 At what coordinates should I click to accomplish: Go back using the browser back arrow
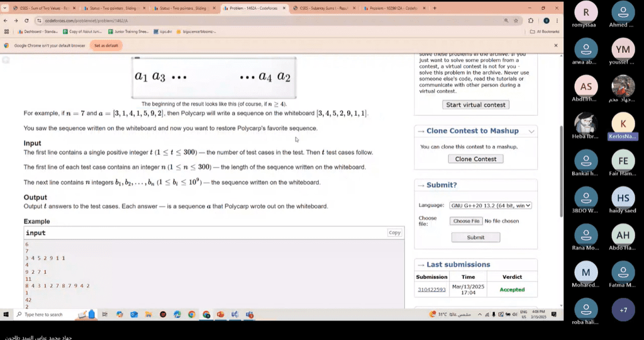pyautogui.click(x=5, y=21)
